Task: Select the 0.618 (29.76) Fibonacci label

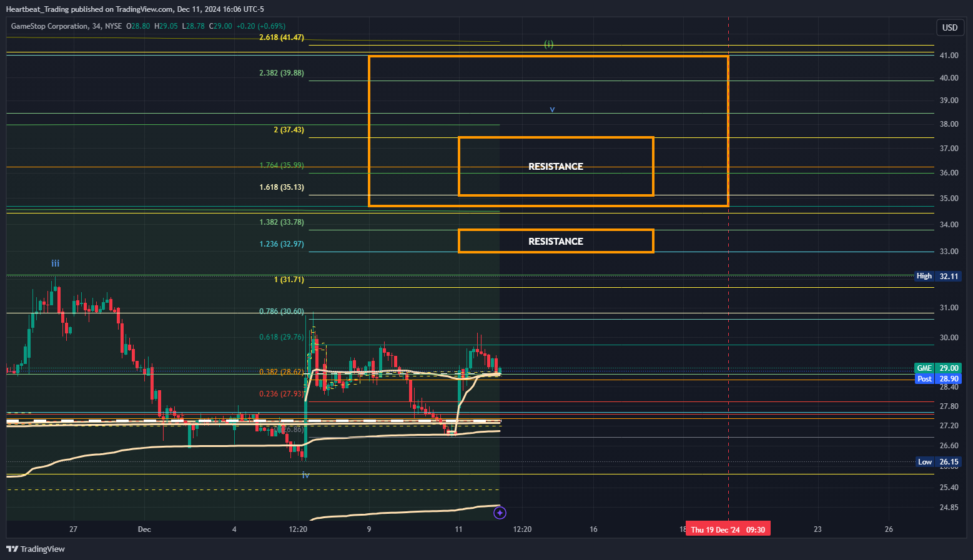Action: coord(282,337)
